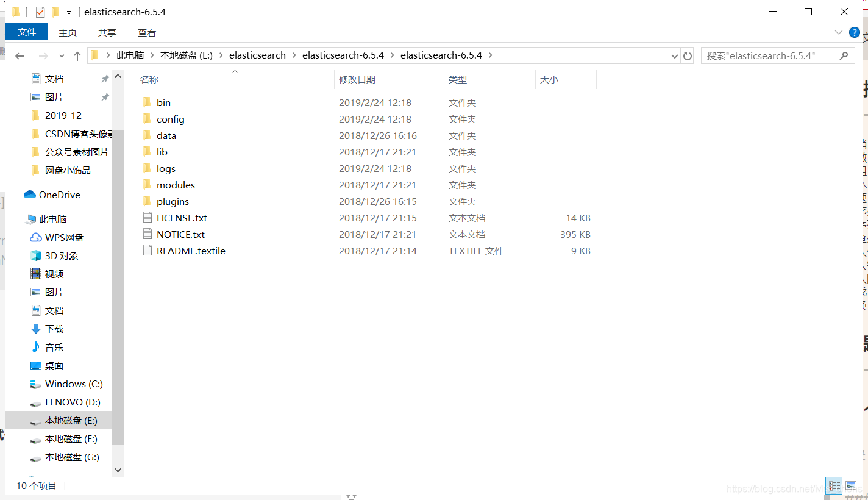868x500 pixels.
Task: Click the 395 KB size of NOTICE.txt
Action: click(x=575, y=234)
